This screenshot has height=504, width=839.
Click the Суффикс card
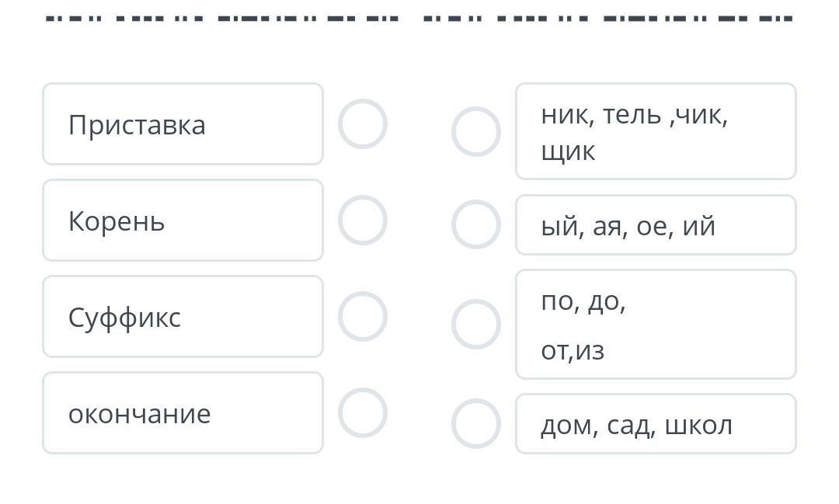click(x=183, y=317)
